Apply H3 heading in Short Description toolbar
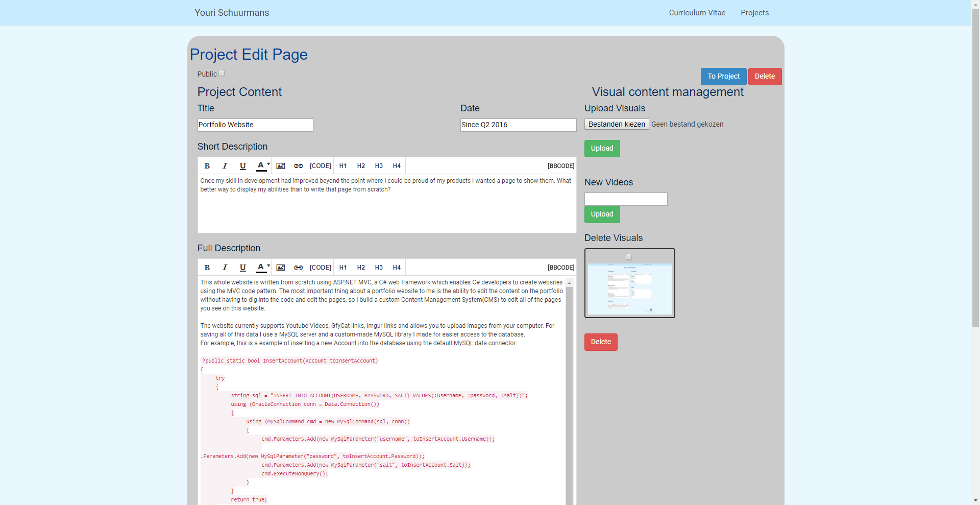 pyautogui.click(x=379, y=166)
